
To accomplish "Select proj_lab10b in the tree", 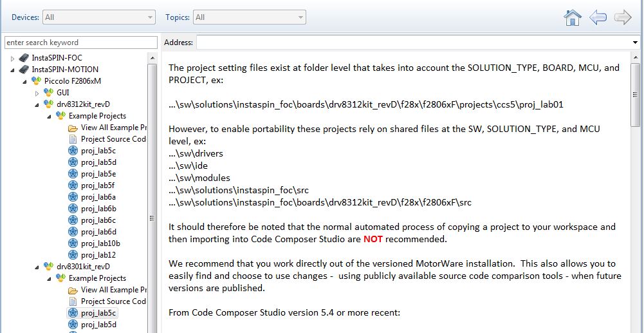I will (x=100, y=243).
